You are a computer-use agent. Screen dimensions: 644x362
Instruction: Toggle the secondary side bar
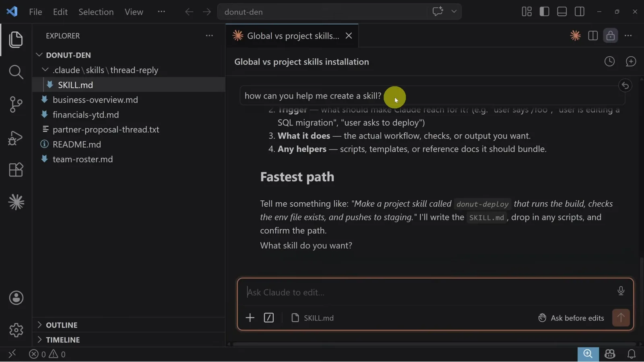tap(580, 11)
